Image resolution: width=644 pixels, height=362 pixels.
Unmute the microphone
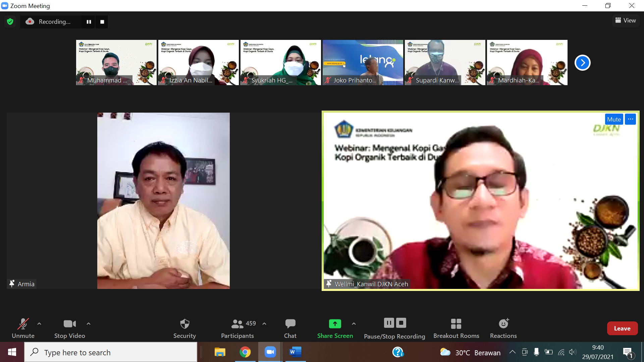[23, 324]
